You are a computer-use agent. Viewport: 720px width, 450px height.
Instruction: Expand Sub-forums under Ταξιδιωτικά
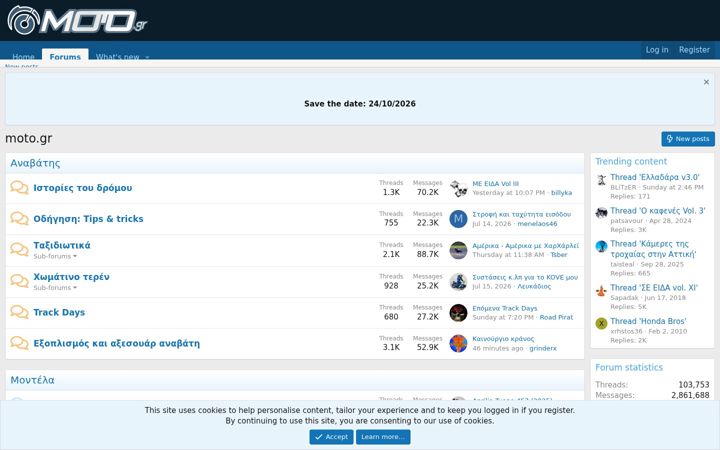point(55,256)
